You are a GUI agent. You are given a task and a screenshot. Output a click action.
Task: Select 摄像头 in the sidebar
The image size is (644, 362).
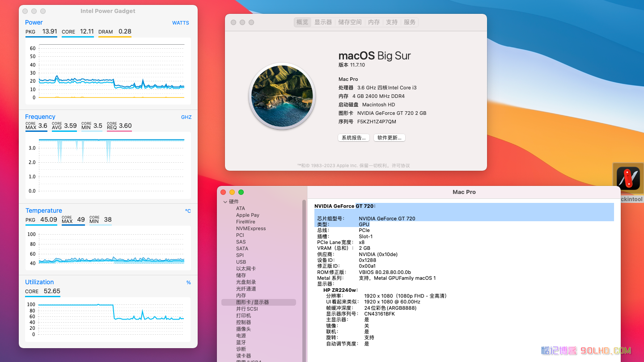tap(244, 329)
